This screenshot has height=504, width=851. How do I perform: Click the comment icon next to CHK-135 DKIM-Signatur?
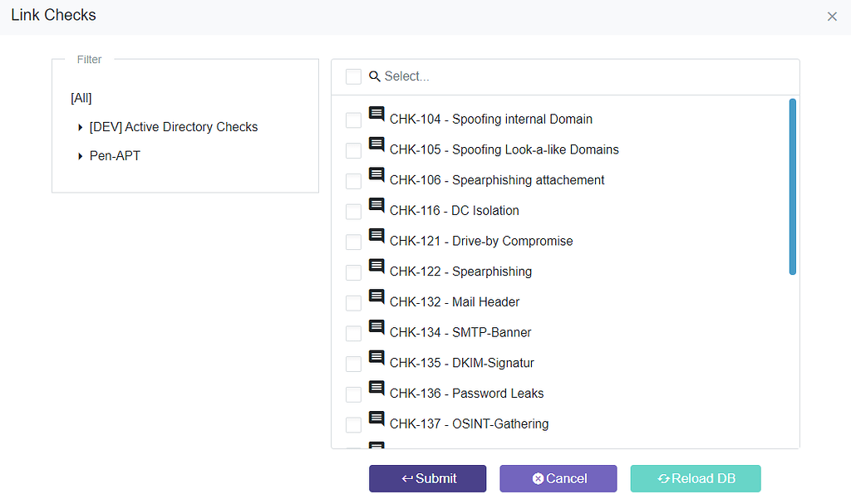tap(376, 357)
